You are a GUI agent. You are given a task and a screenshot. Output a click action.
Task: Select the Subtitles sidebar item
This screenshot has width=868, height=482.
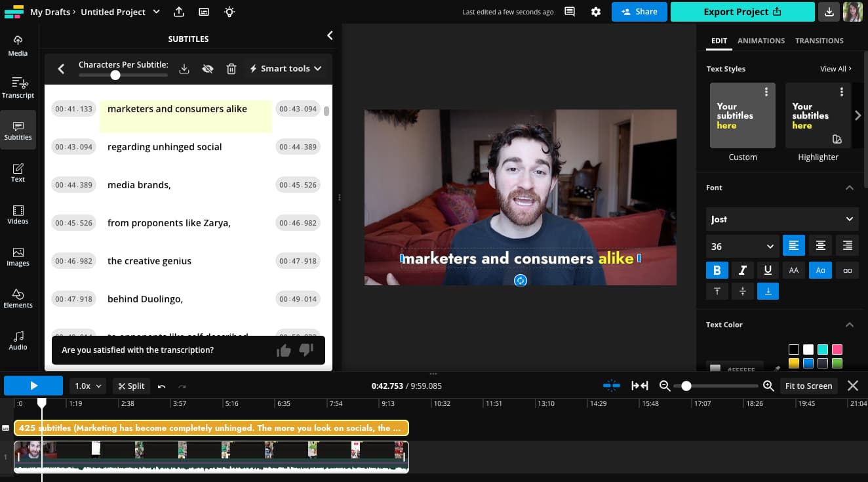tap(18, 130)
